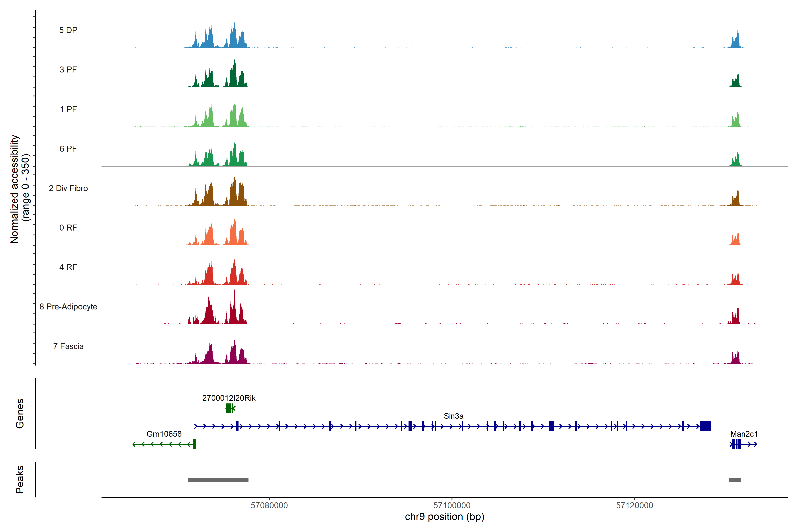This screenshot has height=532, width=798.
Task: Click the chr9 position axis title
Action: (444, 517)
